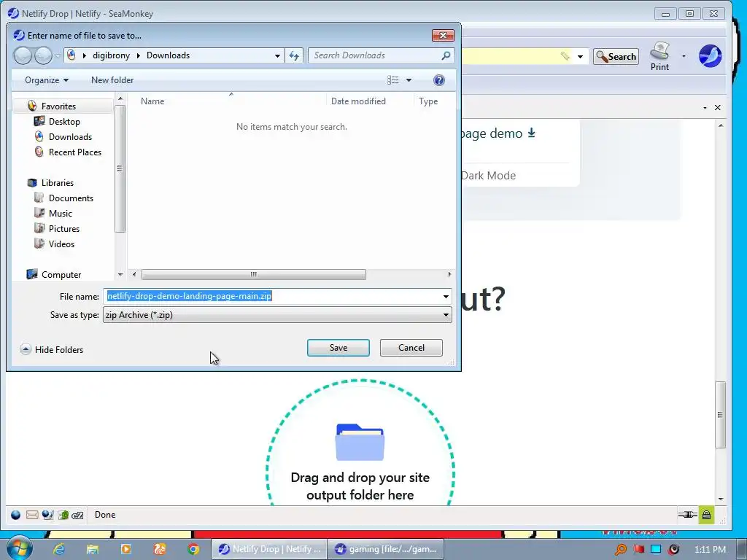Click the magnifier icon in Search Downloads
This screenshot has width=747, height=560.
446,55
